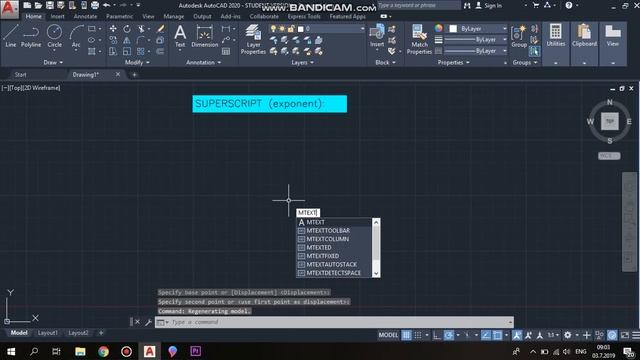Image resolution: width=640 pixels, height=360 pixels.
Task: Click the Rotate tool in Modify panel
Action: coord(127,29)
